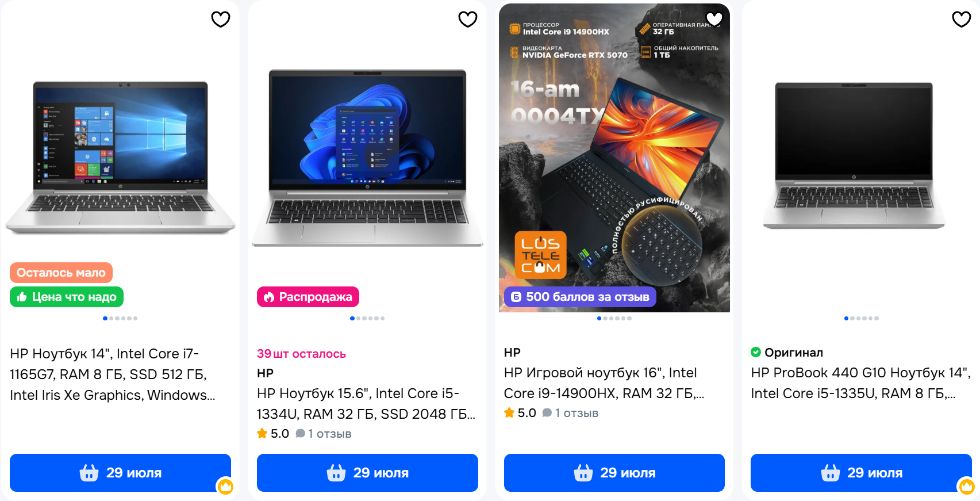Click the Распродажа sale badge

coord(308,297)
